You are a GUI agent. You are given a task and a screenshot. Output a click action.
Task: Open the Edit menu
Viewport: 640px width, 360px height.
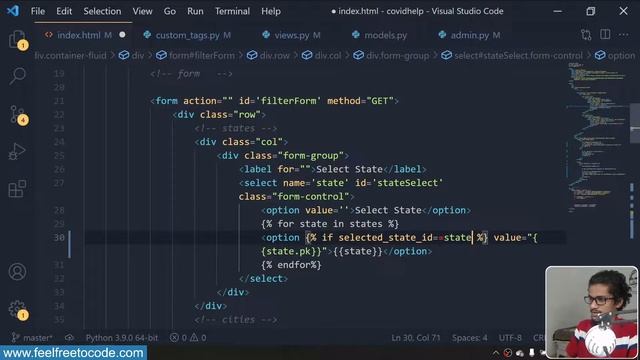pyautogui.click(x=64, y=11)
